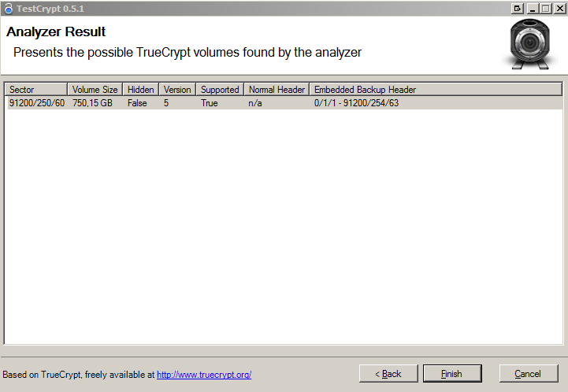Open the truecrypt.org link
This screenshot has width=568, height=392.
(204, 375)
